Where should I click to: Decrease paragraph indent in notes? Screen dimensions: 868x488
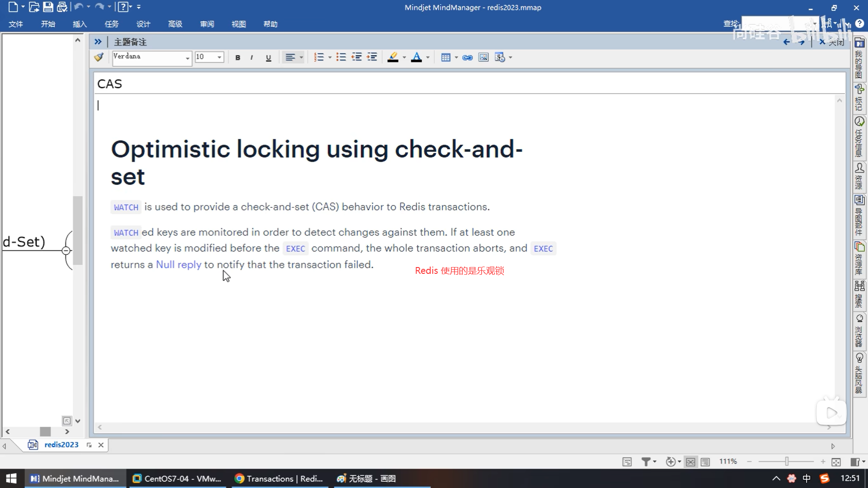[356, 57]
